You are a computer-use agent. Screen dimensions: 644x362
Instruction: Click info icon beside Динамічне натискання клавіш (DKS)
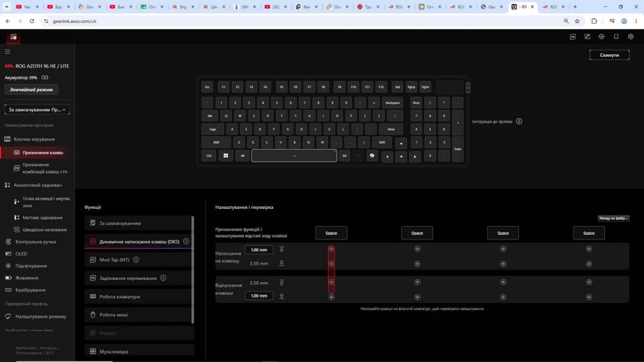(186, 241)
